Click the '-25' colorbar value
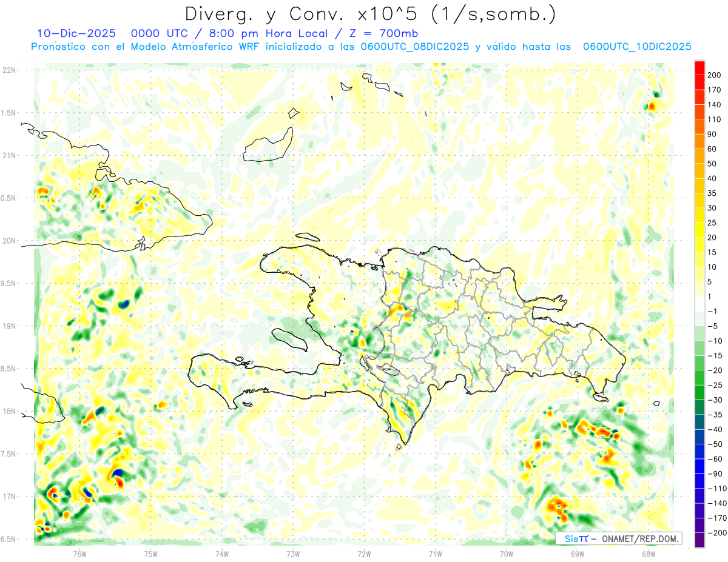This screenshot has height=562, width=728. 715,384
